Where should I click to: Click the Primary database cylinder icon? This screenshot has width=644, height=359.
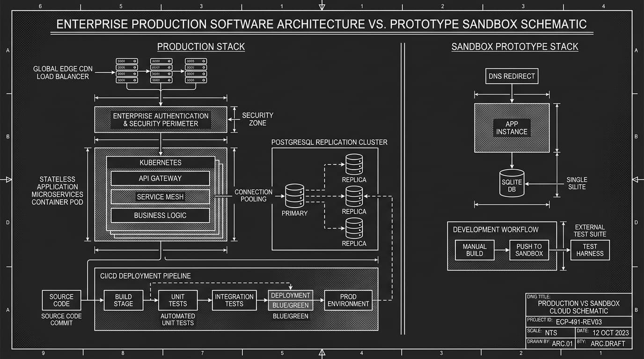[294, 196]
